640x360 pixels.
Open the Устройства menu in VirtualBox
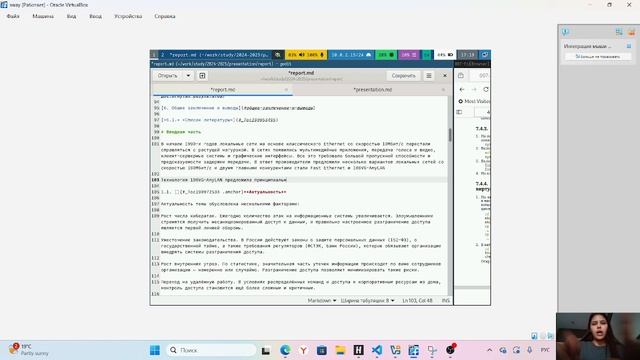point(128,16)
